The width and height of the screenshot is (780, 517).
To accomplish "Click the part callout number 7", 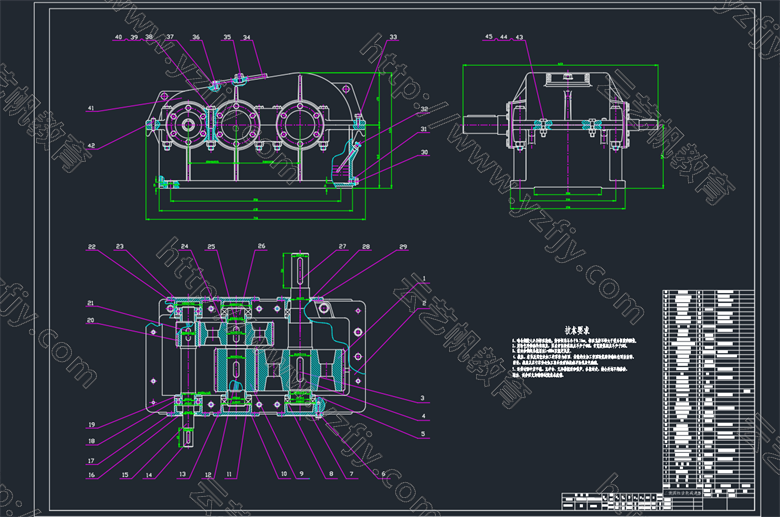I will pos(351,474).
